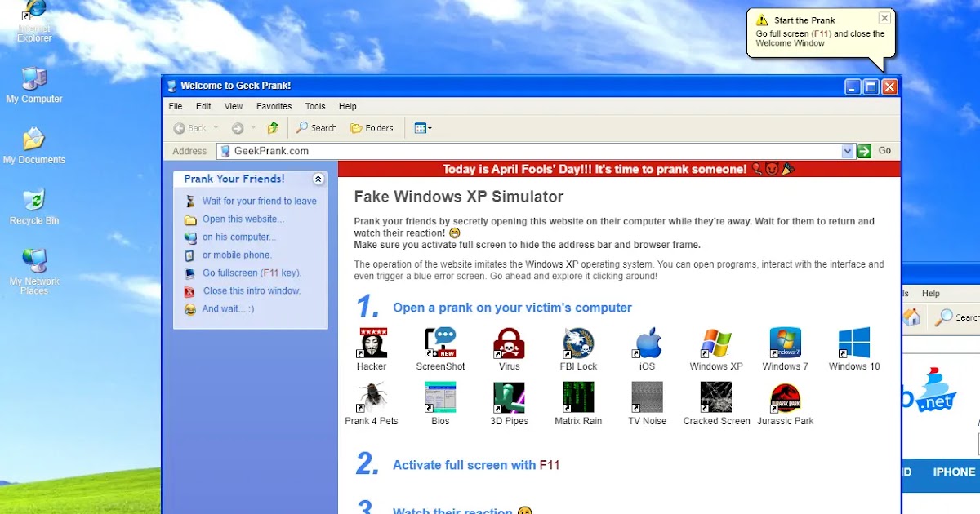Expand the Forward history dropdown arrow
Screen dimensions: 980x514
tap(253, 128)
